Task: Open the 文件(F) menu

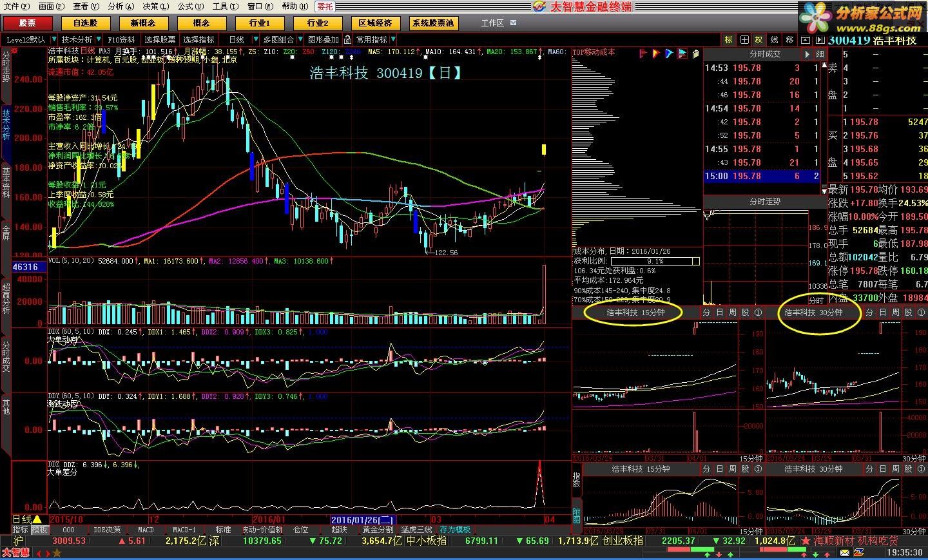Action: pos(16,6)
